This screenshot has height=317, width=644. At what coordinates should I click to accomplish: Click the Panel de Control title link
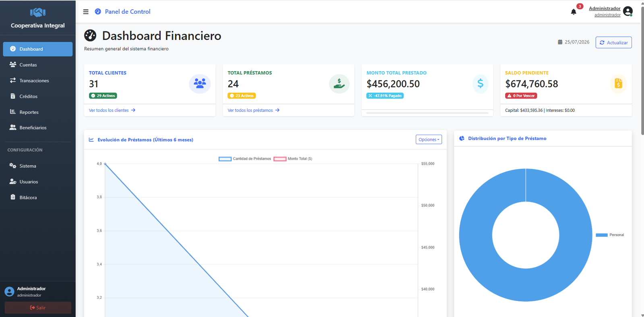click(x=128, y=12)
